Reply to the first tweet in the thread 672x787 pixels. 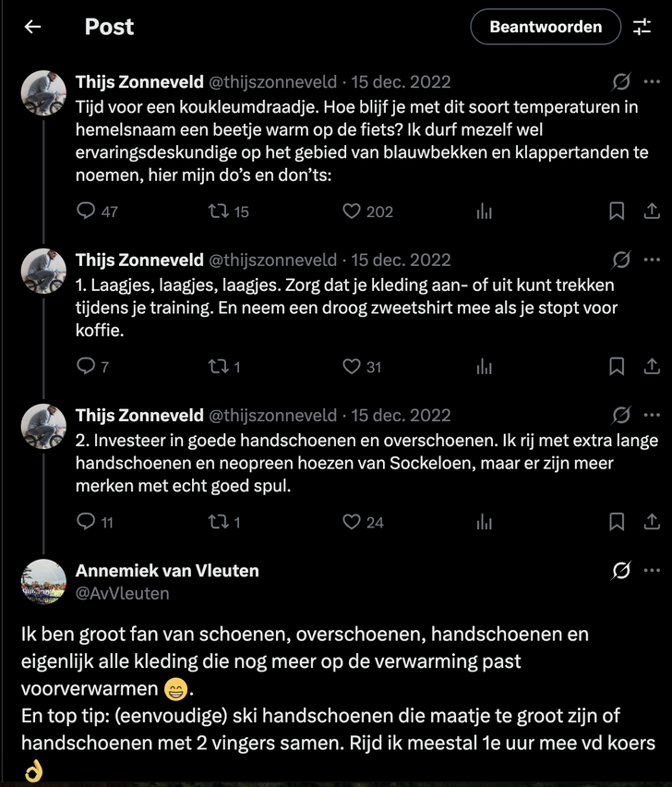click(86, 212)
